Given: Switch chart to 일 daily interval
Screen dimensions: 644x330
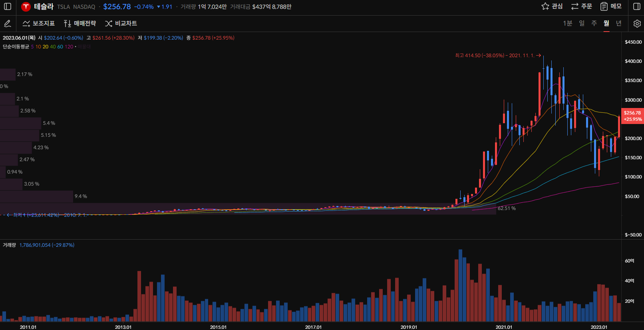Looking at the screenshot, I should (x=582, y=23).
